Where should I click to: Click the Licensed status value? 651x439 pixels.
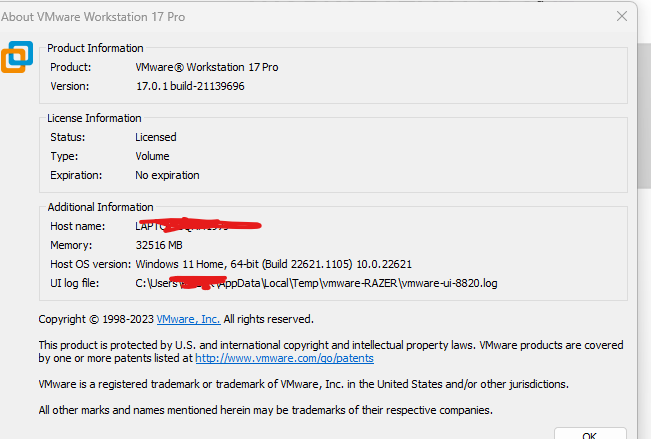pyautogui.click(x=156, y=137)
